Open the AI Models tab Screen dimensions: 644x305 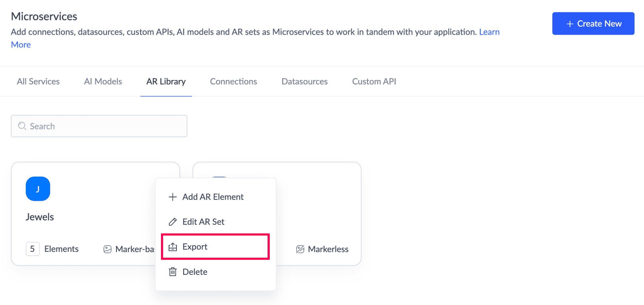pyautogui.click(x=103, y=82)
